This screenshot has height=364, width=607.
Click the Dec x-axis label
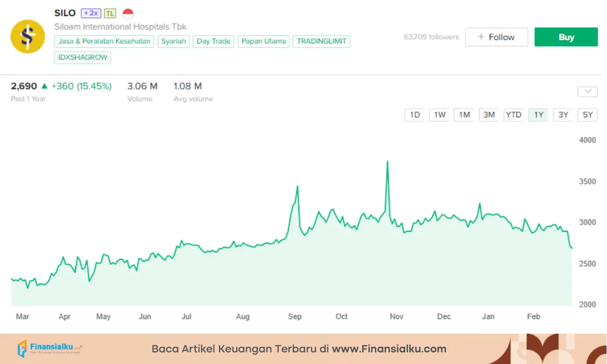pos(444,316)
